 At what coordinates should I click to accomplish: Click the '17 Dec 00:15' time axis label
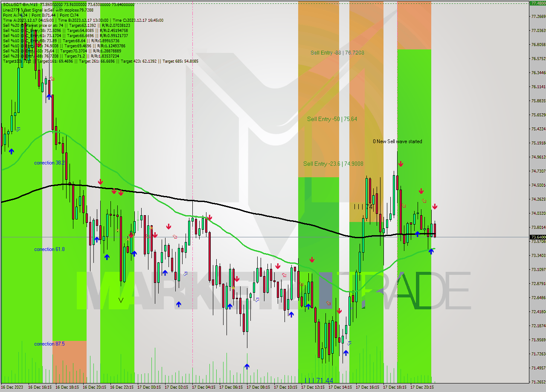149,388
